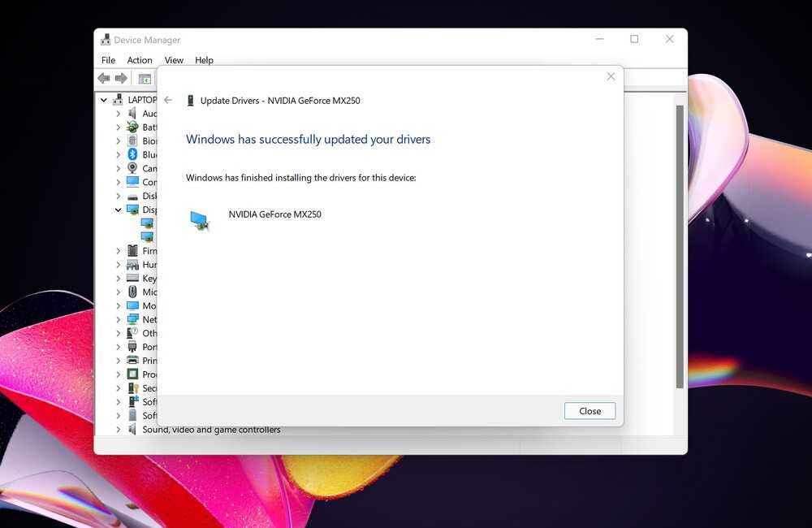The width and height of the screenshot is (812, 528).
Task: Select the Batteries category icon
Action: click(132, 128)
